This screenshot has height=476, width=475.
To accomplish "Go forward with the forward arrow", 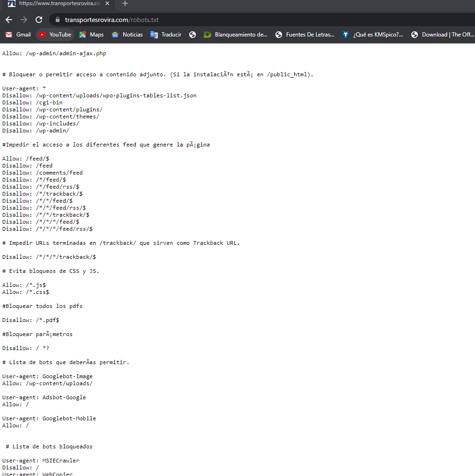I will click(24, 20).
